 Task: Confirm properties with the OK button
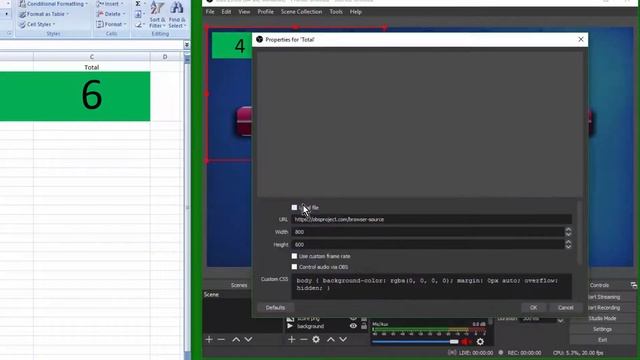(533, 307)
